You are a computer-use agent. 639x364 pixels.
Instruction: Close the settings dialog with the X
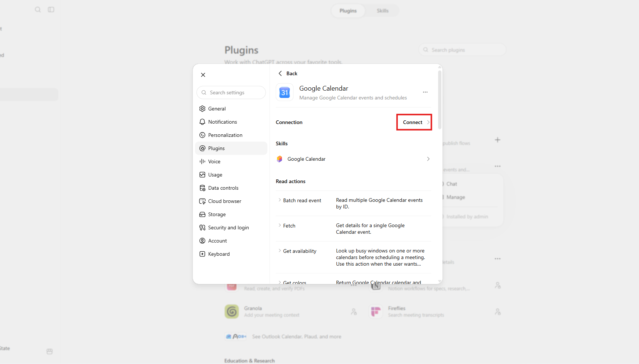[x=203, y=75]
